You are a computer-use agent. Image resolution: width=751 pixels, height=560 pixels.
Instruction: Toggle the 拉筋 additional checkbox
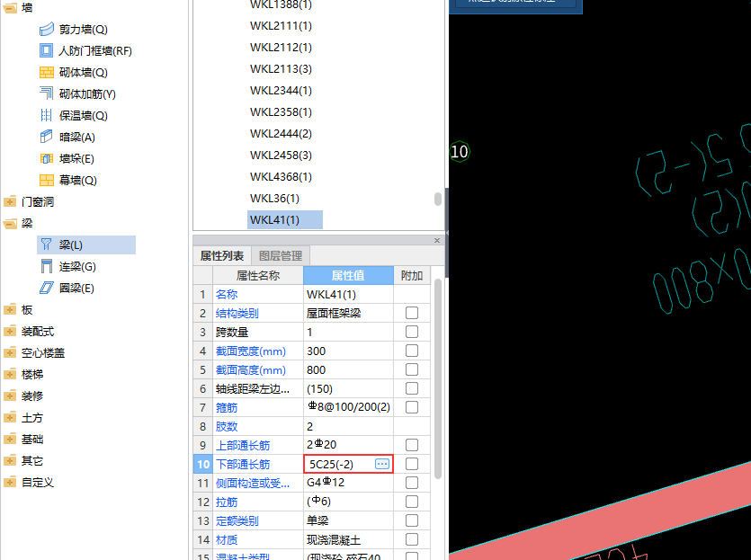[412, 502]
